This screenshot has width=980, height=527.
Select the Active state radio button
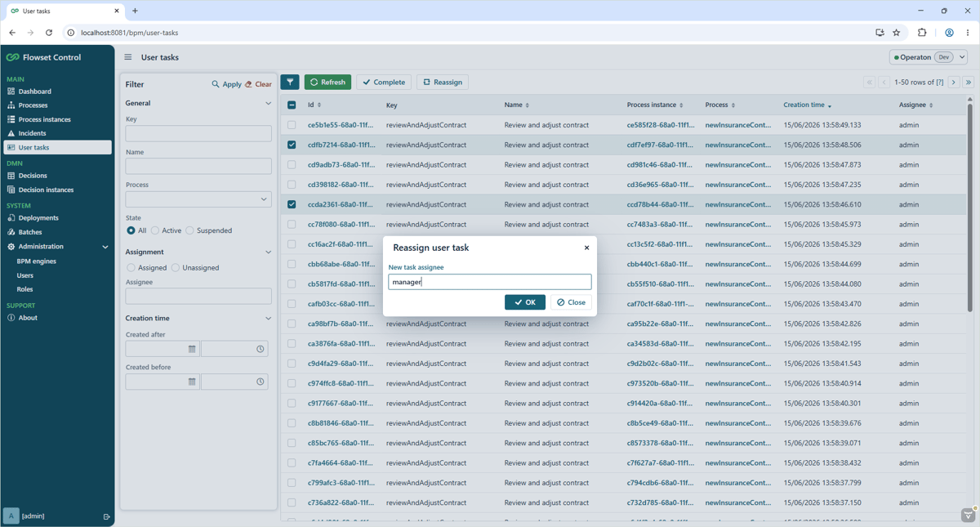click(155, 230)
